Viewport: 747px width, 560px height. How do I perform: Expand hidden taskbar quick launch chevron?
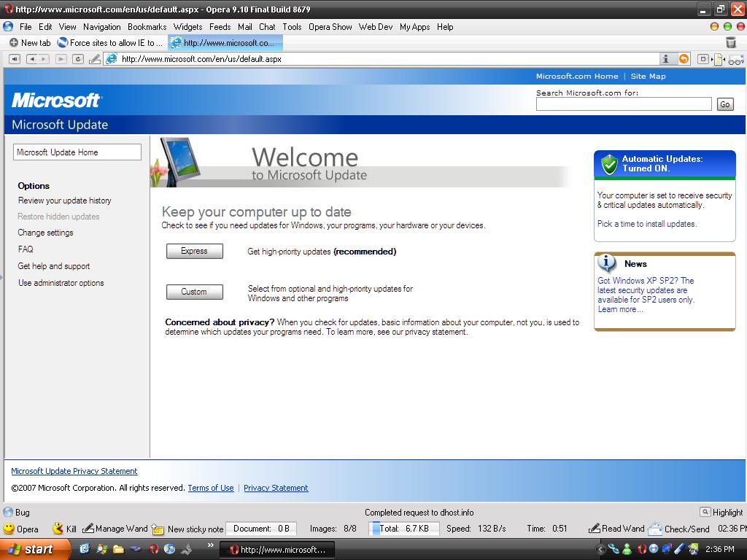[x=212, y=545]
